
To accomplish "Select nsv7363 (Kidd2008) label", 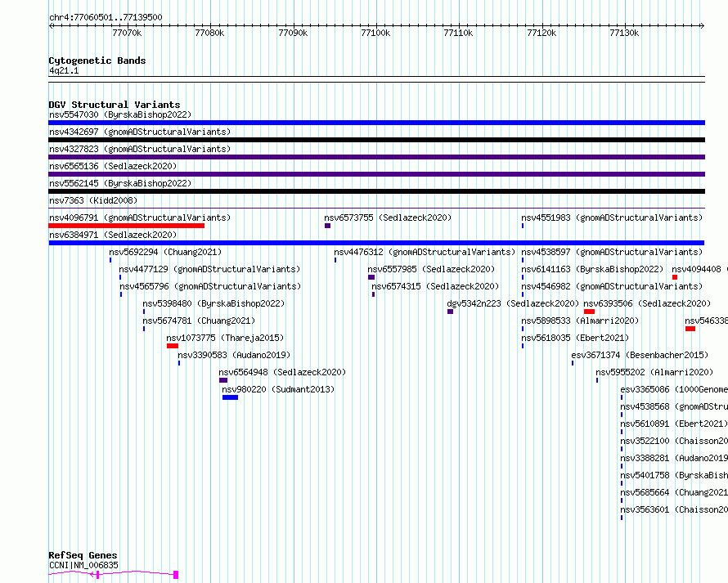I will [93, 200].
